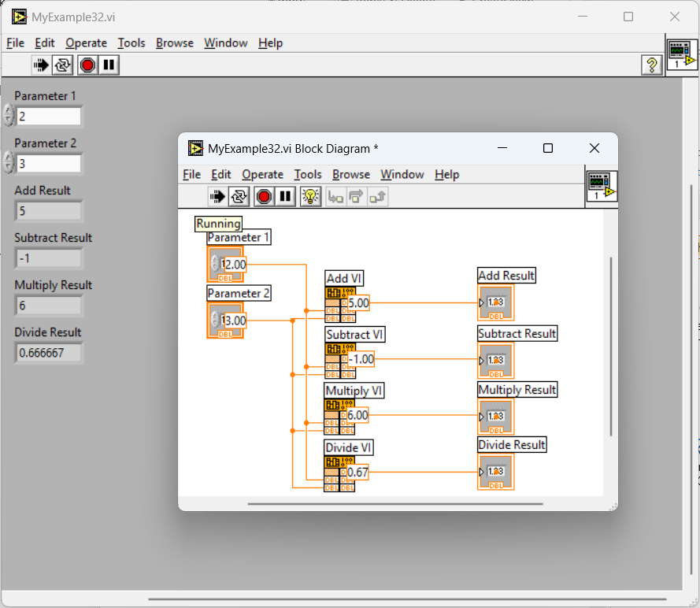Select Multiply VI subVI node
This screenshot has width=700, height=608.
[339, 417]
